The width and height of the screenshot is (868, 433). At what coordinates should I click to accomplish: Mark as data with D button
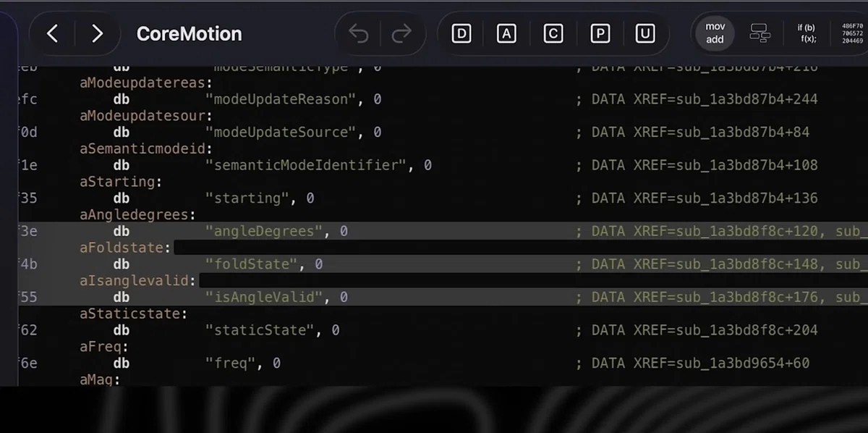pos(461,33)
